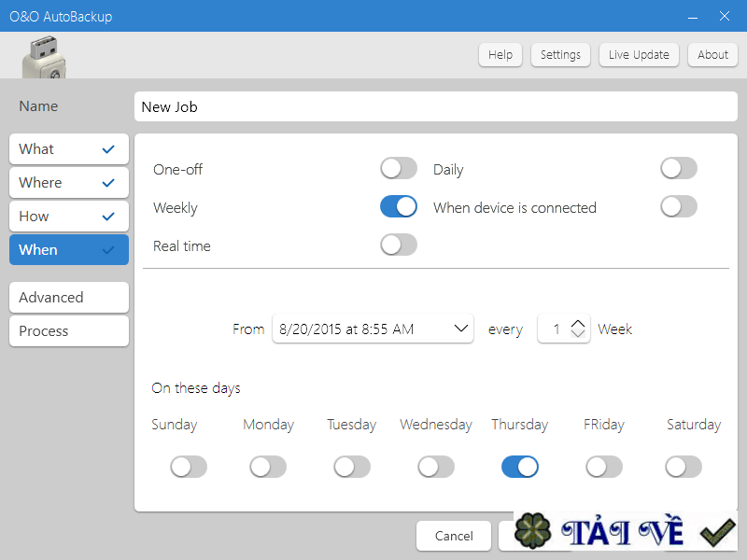This screenshot has width=747, height=560.
Task: Enable the Daily backup schedule
Action: [x=678, y=168]
